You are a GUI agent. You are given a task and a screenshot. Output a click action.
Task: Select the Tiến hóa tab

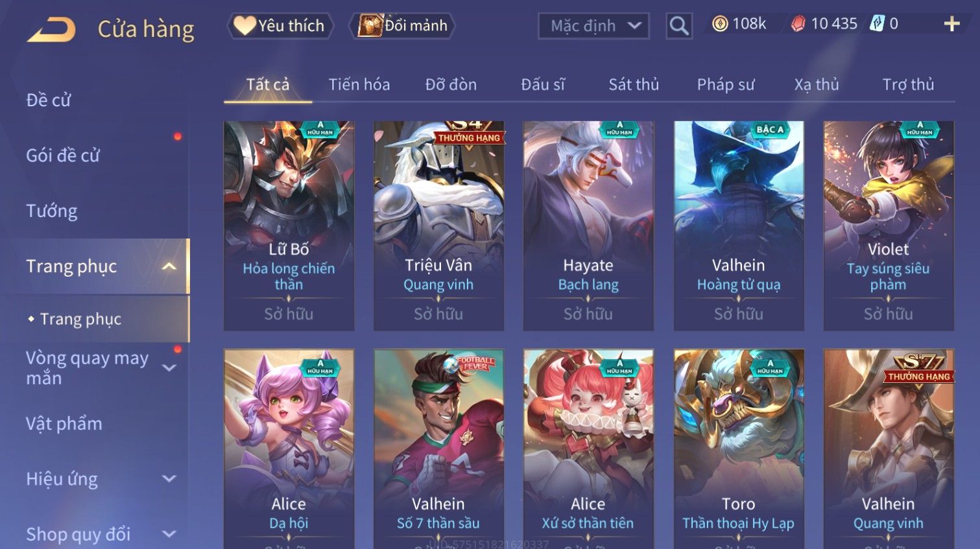pyautogui.click(x=359, y=84)
